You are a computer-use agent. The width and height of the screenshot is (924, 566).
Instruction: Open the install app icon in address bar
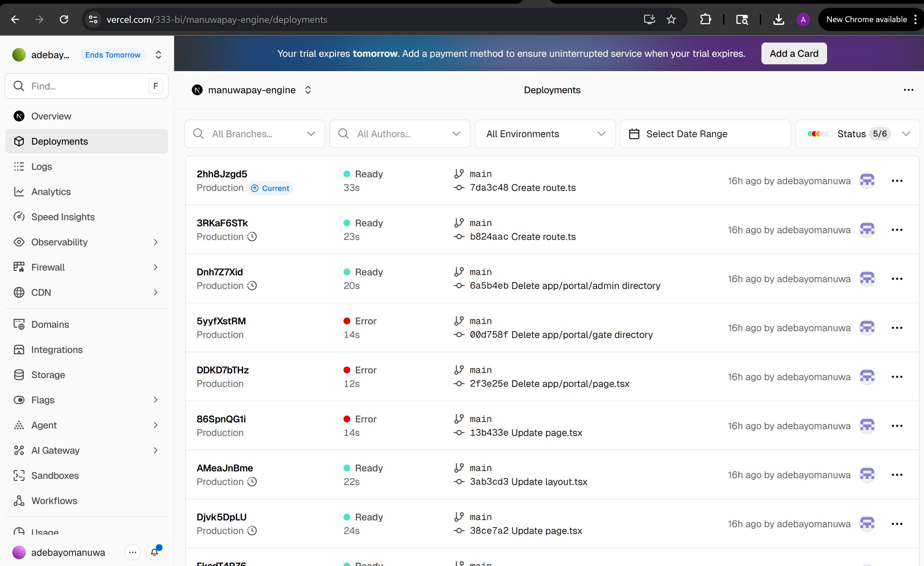click(x=649, y=19)
